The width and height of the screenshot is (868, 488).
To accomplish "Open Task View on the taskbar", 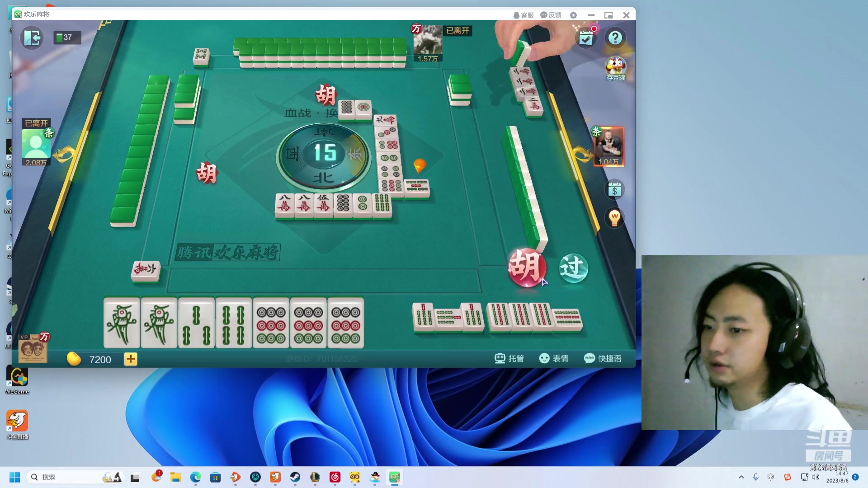I will 135,477.
